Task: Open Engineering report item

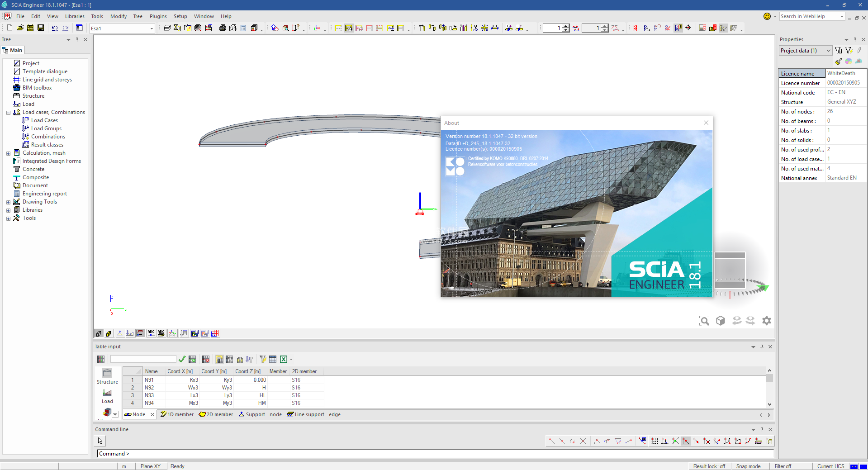Action: pyautogui.click(x=45, y=194)
